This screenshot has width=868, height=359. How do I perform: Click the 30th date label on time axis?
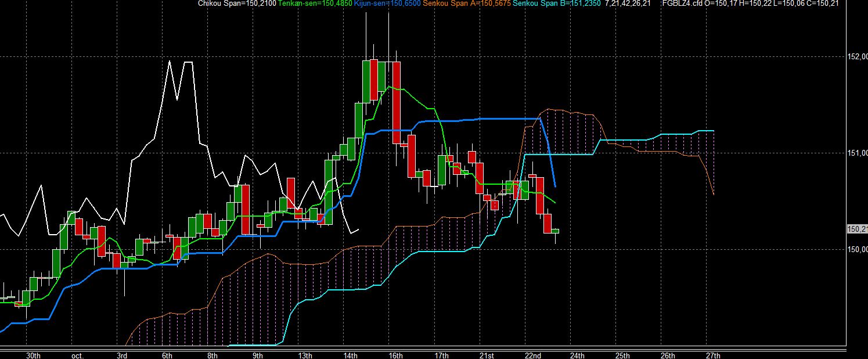(x=33, y=356)
